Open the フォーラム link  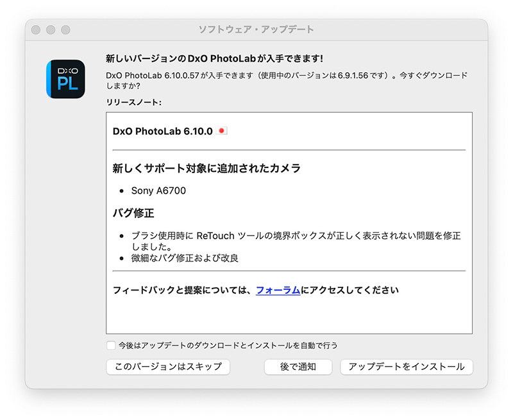point(278,290)
